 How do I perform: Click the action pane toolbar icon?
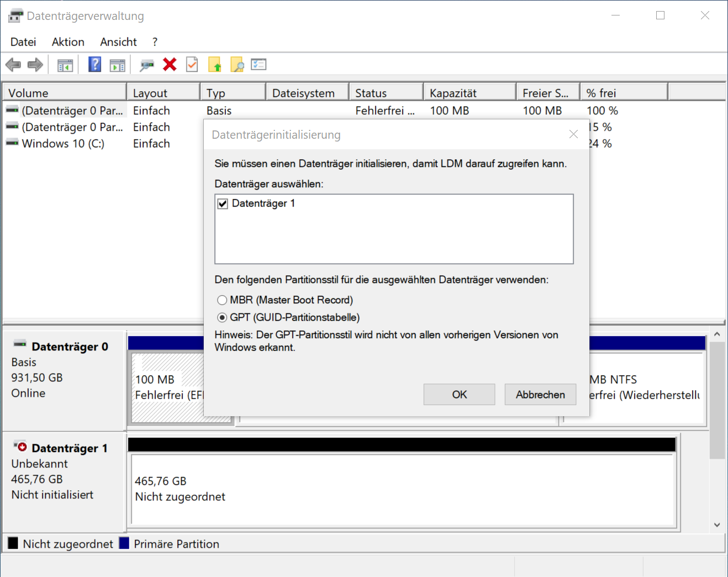click(118, 65)
